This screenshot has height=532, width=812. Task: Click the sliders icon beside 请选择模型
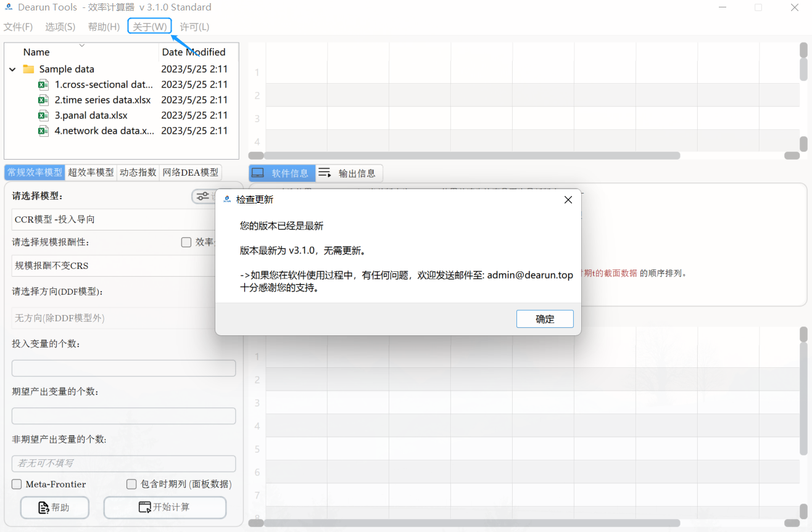(x=203, y=196)
